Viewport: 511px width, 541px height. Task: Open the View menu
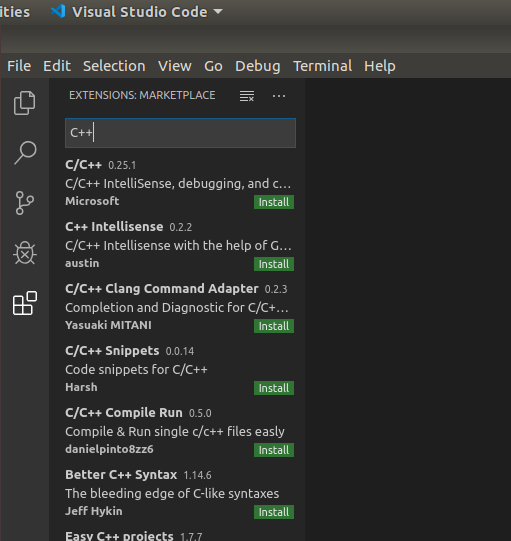tap(175, 66)
